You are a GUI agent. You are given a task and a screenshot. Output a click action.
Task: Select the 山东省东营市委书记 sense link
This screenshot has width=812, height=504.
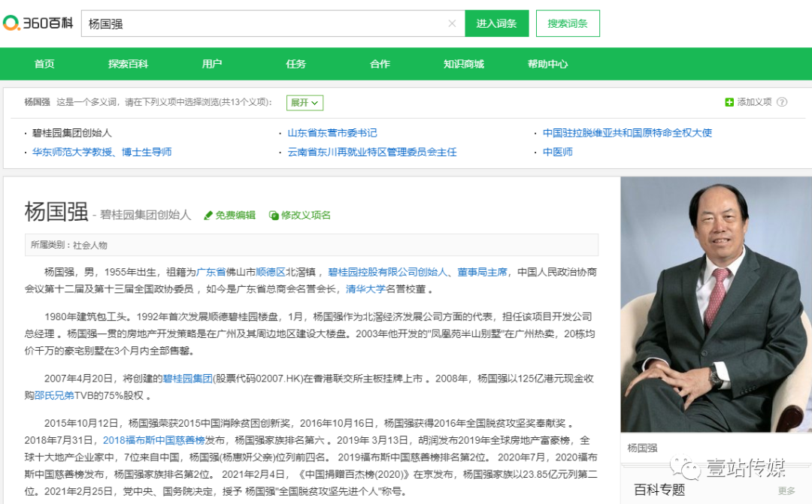[x=333, y=133]
